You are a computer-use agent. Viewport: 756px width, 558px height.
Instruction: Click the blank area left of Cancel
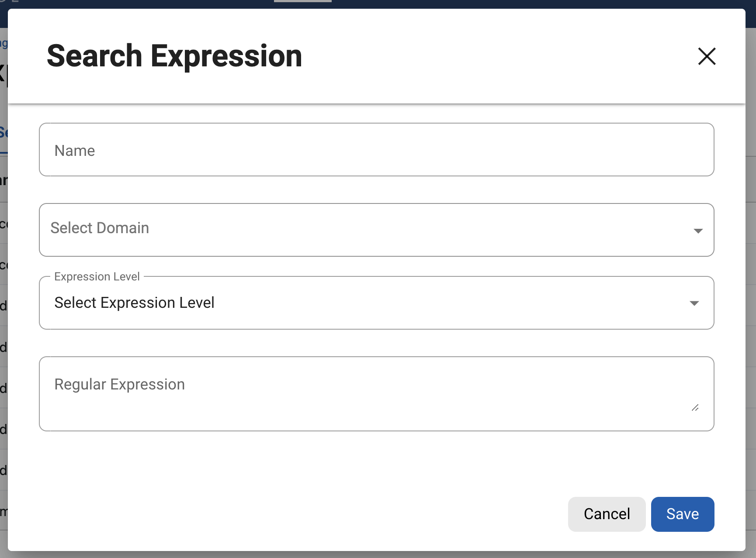coord(306,514)
